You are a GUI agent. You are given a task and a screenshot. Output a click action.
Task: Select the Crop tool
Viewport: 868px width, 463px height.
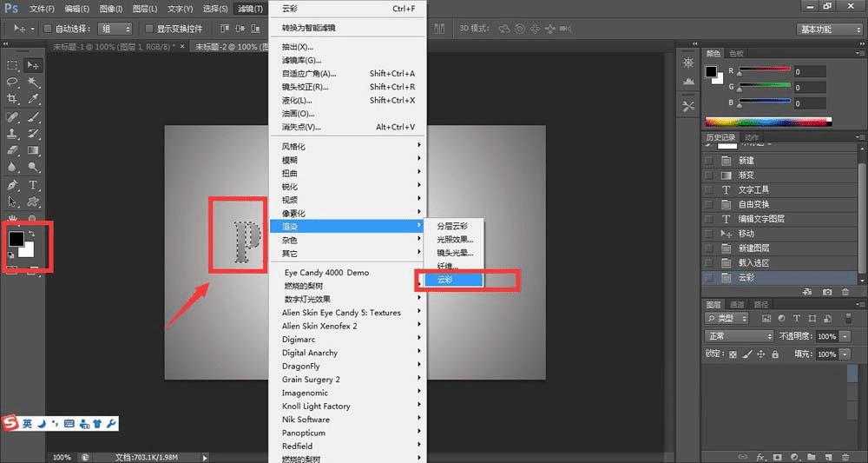12,99
